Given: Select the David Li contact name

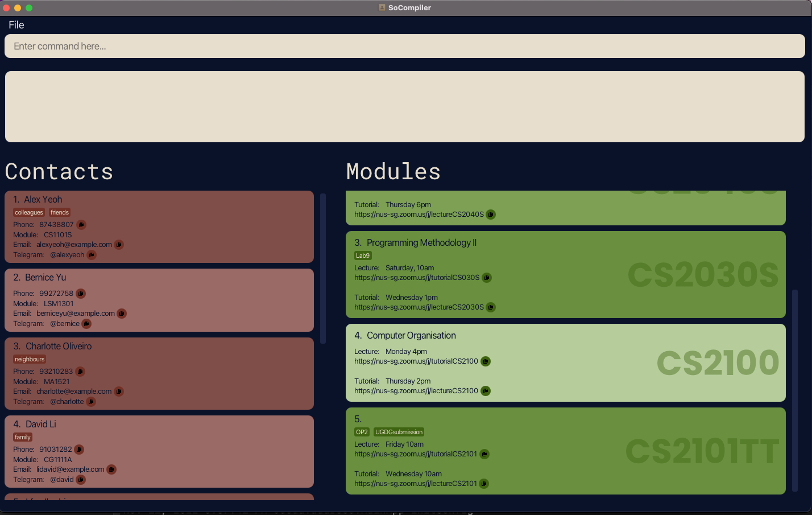Looking at the screenshot, I should pos(41,424).
